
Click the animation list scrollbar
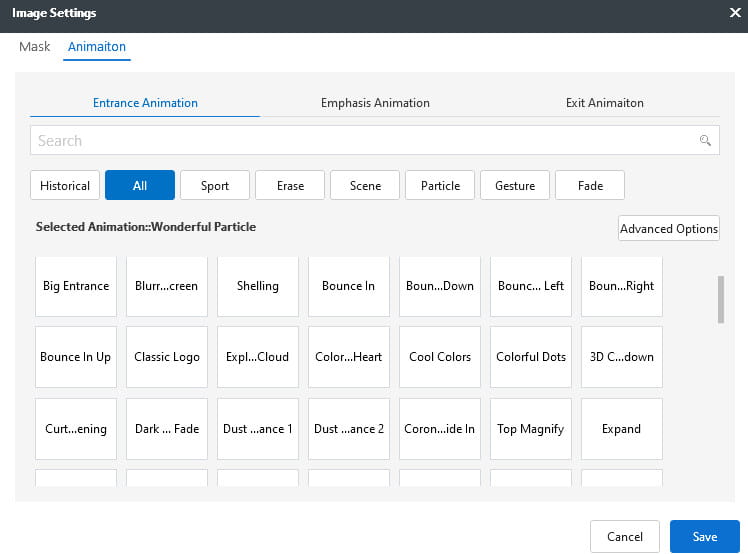721,300
